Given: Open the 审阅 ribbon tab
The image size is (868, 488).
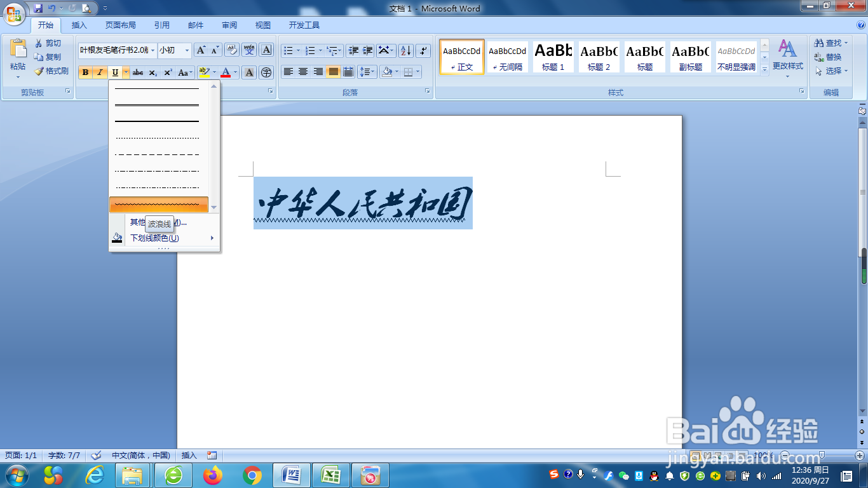Looking at the screenshot, I should click(229, 25).
